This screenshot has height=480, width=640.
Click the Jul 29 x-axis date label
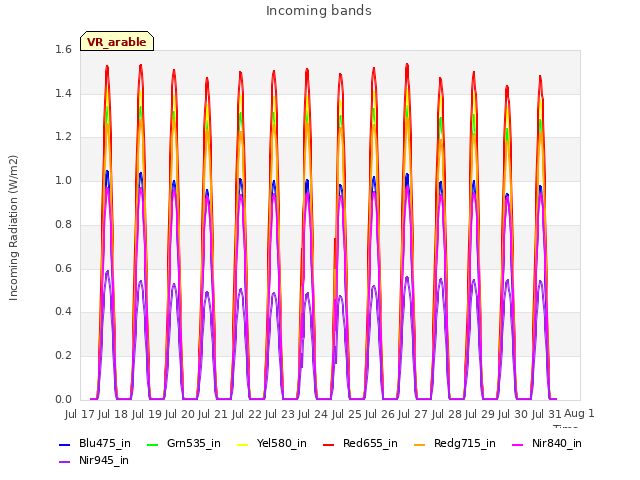[x=480, y=415]
